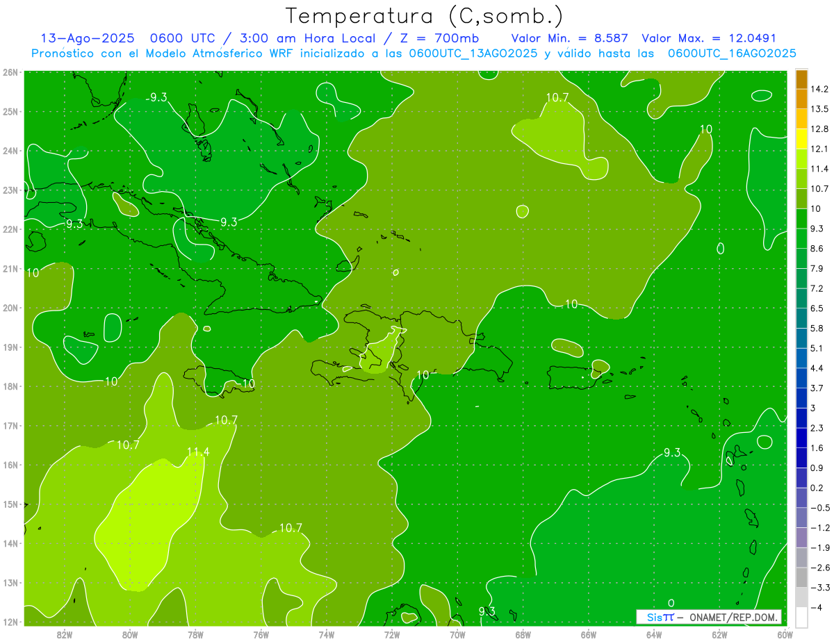The width and height of the screenshot is (834, 644).
Task: Click the latitude axis label "12N"
Action: 10,622
